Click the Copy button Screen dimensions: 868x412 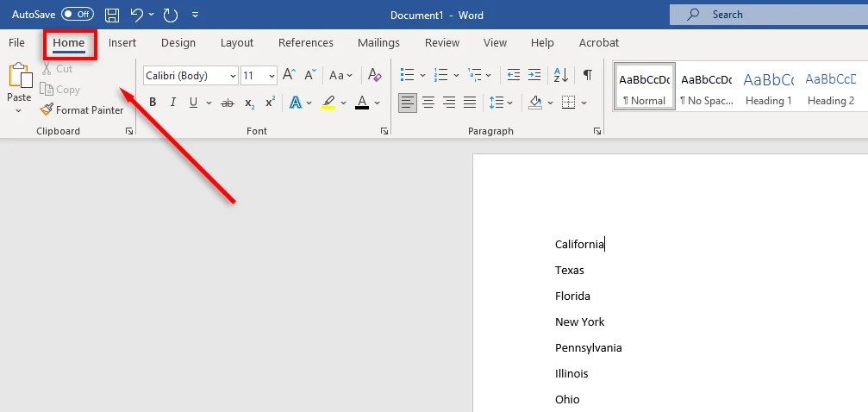tap(60, 89)
